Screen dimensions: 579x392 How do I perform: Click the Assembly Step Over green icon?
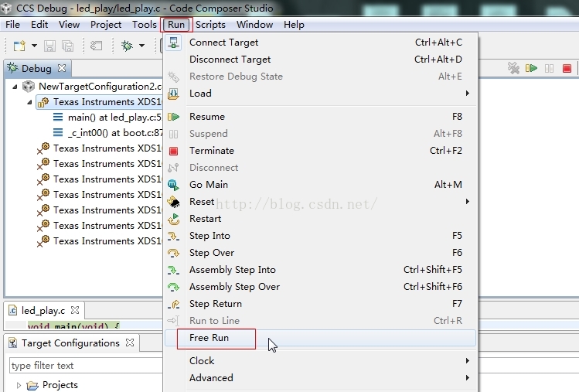click(173, 287)
